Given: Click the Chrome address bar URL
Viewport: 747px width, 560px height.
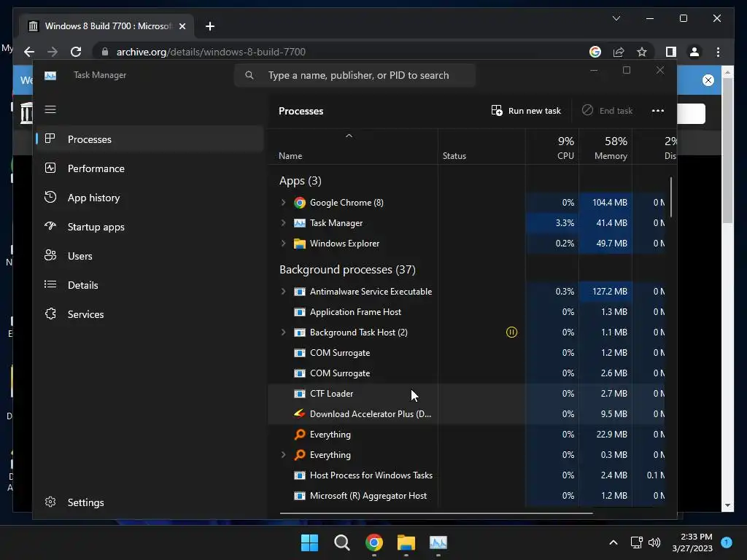Looking at the screenshot, I should (211, 52).
